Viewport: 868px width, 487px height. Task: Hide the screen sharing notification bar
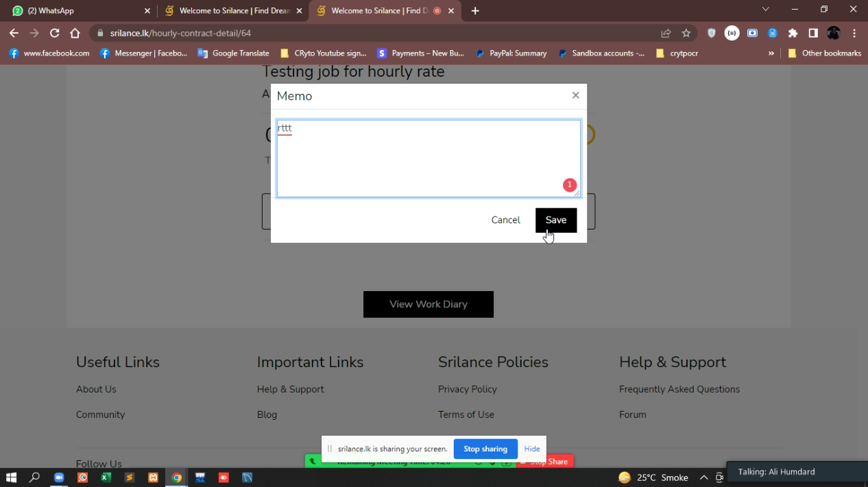[x=532, y=449]
